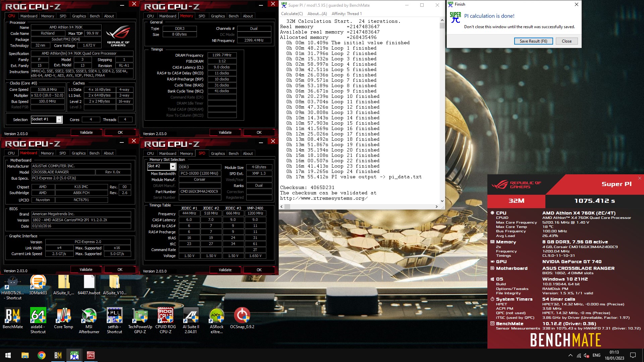The width and height of the screenshot is (644, 362).
Task: Maximize the Super PI window
Action: tap(422, 5)
